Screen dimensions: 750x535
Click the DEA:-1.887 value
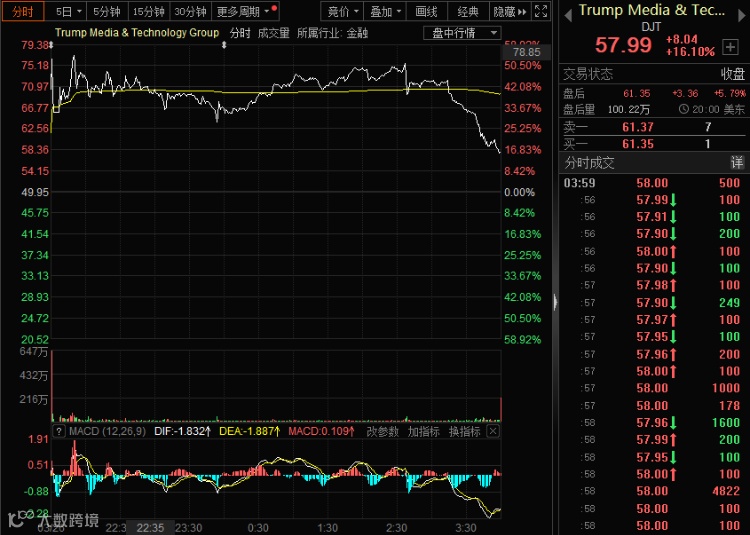[x=249, y=431]
